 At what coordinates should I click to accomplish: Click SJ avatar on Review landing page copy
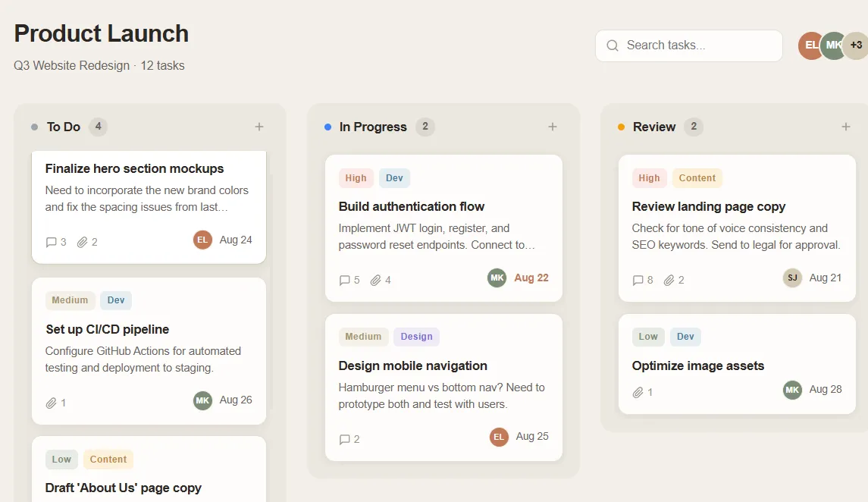pos(792,278)
